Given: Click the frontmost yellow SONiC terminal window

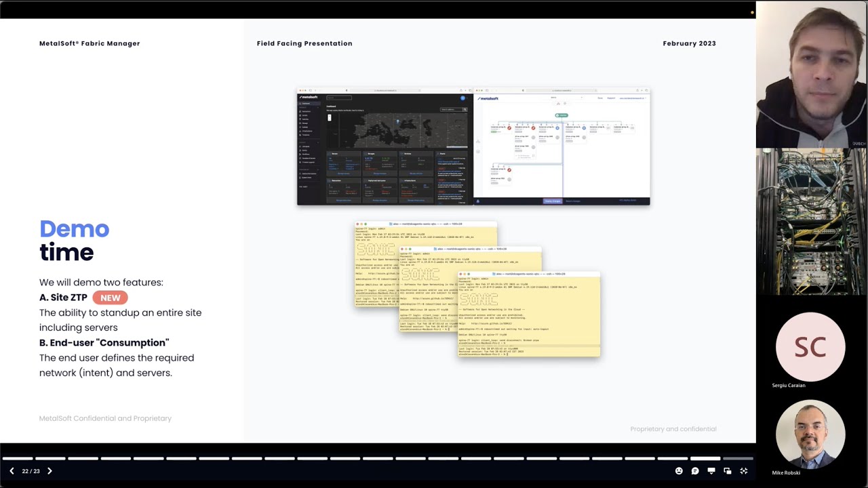Looking at the screenshot, I should pos(529,314).
